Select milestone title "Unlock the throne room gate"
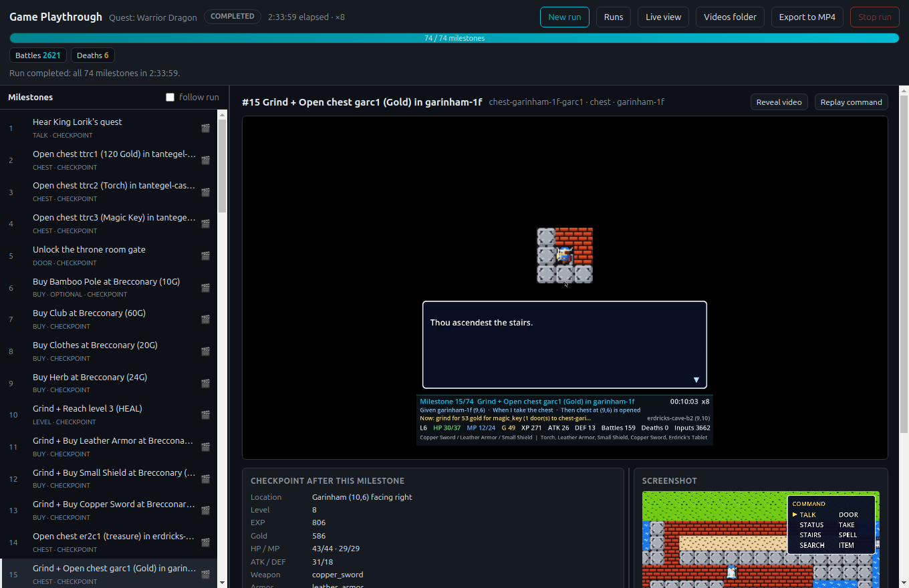909x588 pixels. pyautogui.click(x=89, y=250)
